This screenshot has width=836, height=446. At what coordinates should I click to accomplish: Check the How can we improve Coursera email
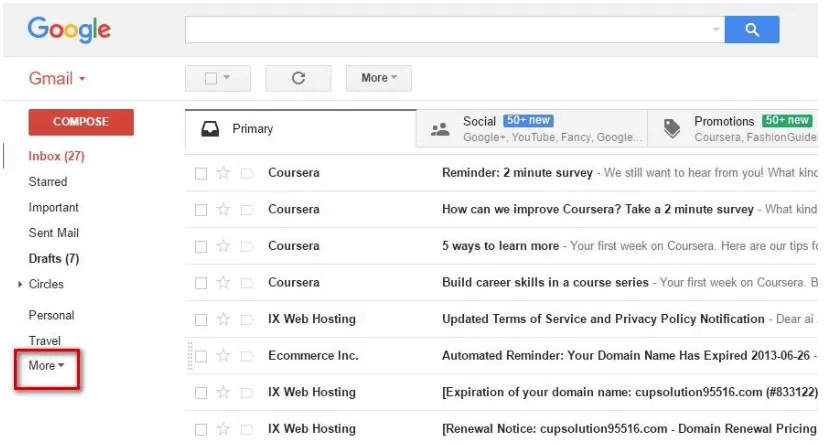pos(201,210)
